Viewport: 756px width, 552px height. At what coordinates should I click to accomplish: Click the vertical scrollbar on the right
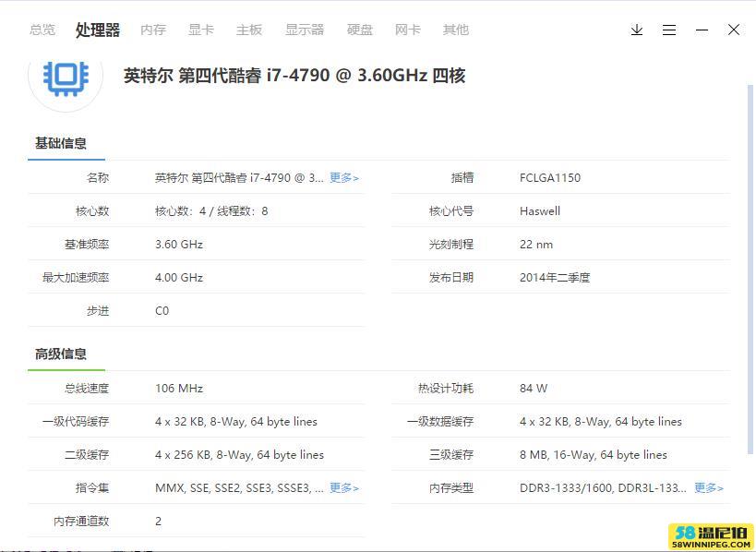[750, 269]
